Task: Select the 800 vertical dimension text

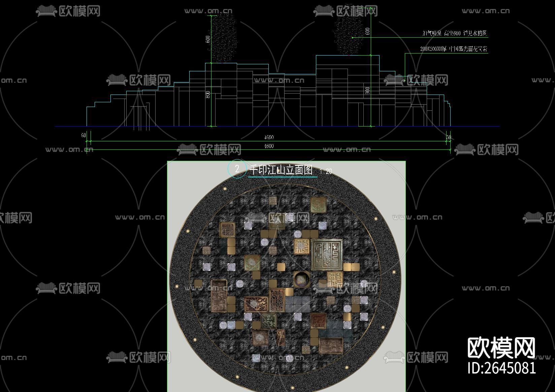Action: (208, 95)
